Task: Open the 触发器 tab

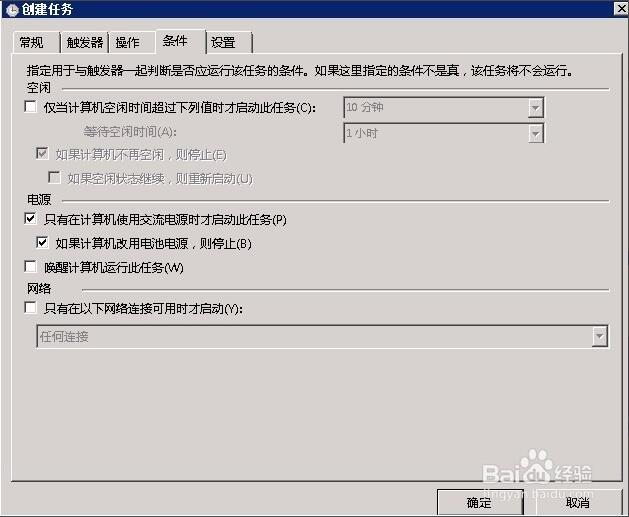Action: (85, 42)
